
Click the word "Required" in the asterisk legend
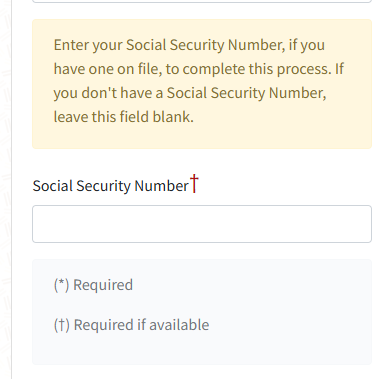[103, 285]
